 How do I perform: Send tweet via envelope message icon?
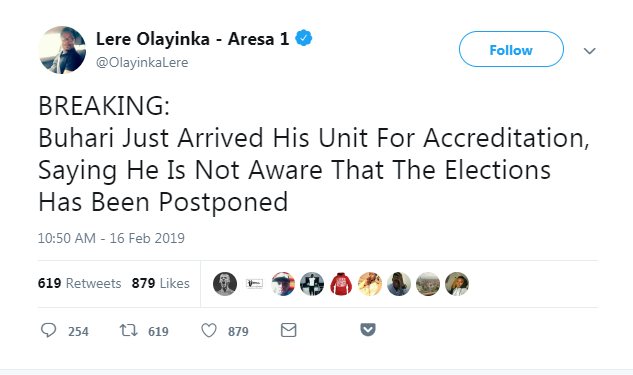pyautogui.click(x=289, y=330)
